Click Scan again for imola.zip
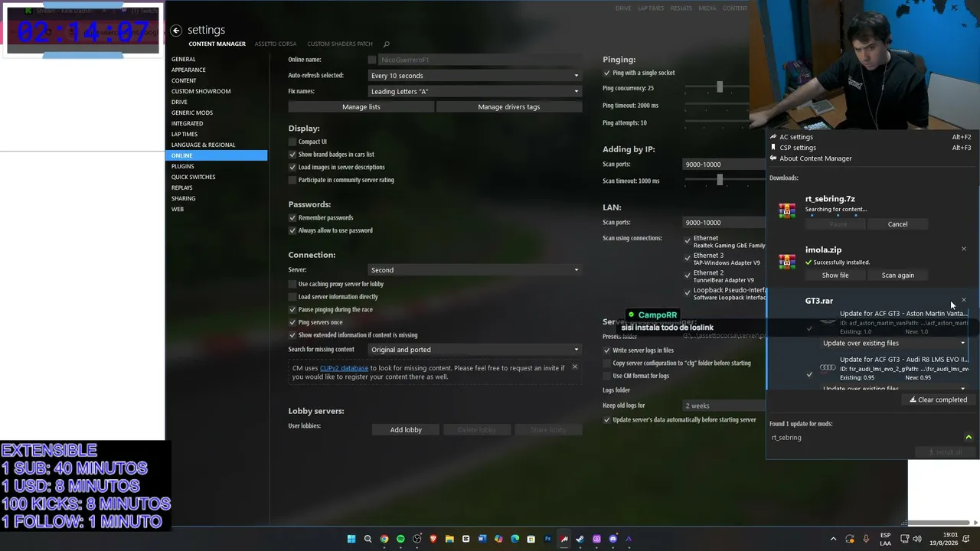 click(897, 275)
